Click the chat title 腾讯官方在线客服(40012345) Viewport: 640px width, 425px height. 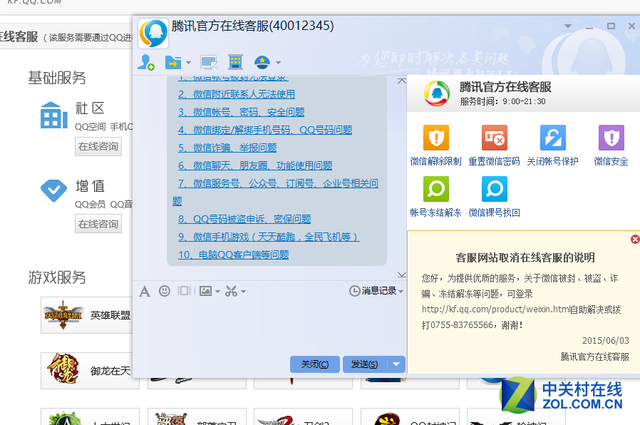coord(253,26)
